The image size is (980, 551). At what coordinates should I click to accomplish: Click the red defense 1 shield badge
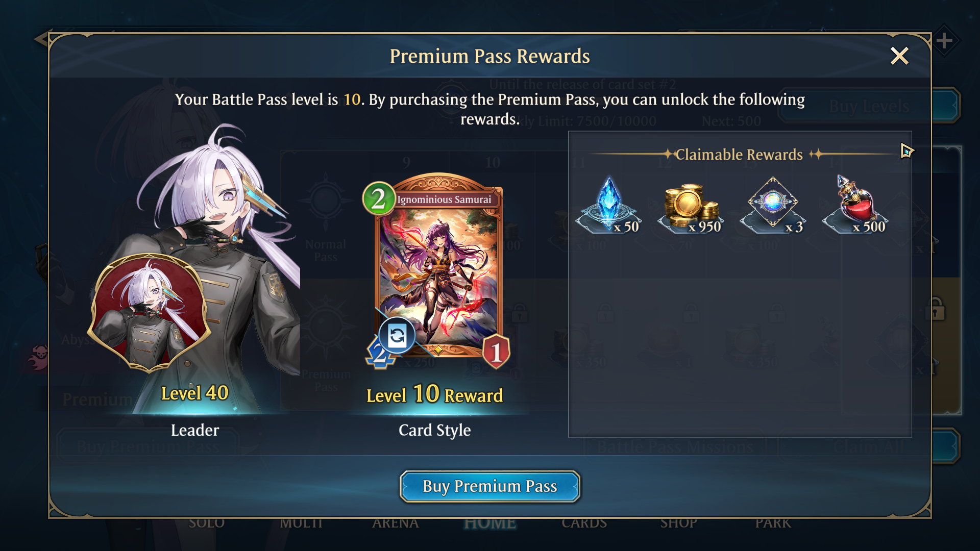tap(496, 352)
